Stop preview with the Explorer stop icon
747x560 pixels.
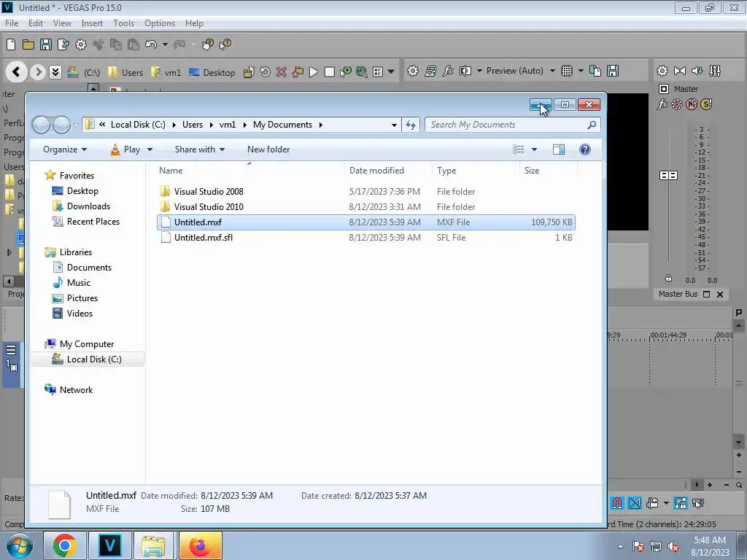(x=329, y=72)
